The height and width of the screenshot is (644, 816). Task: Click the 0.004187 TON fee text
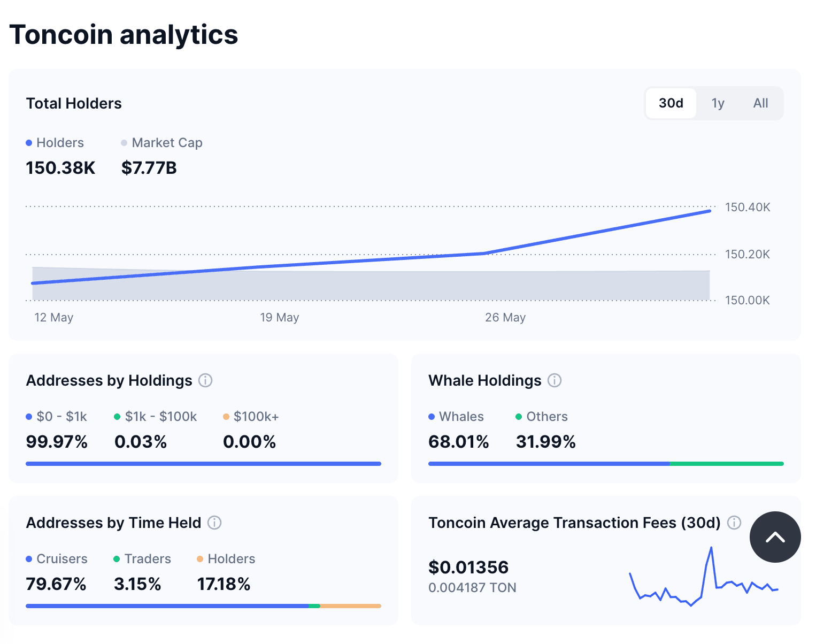[472, 588]
